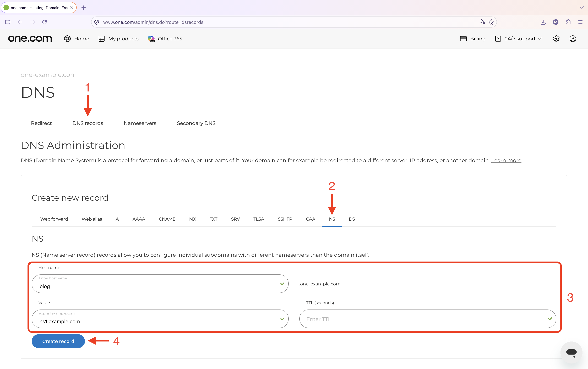The image size is (588, 369).
Task: Bookmark this page with the star icon
Action: click(491, 22)
